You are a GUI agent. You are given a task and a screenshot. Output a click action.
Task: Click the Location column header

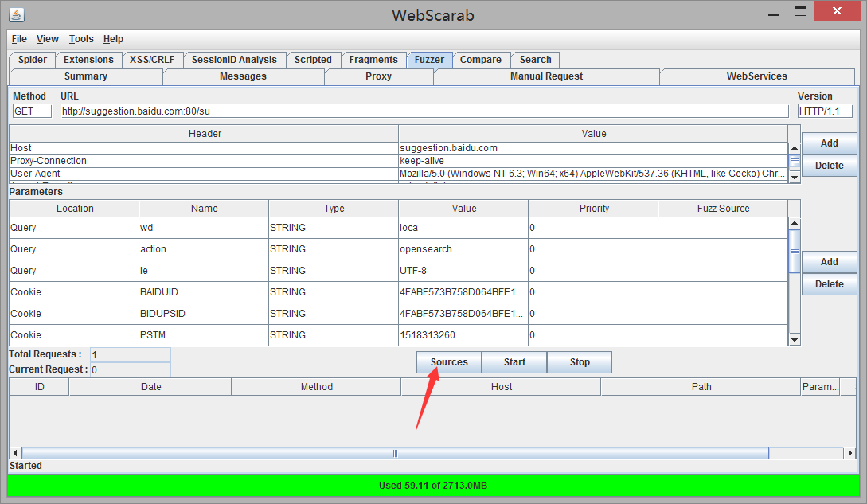(x=75, y=209)
